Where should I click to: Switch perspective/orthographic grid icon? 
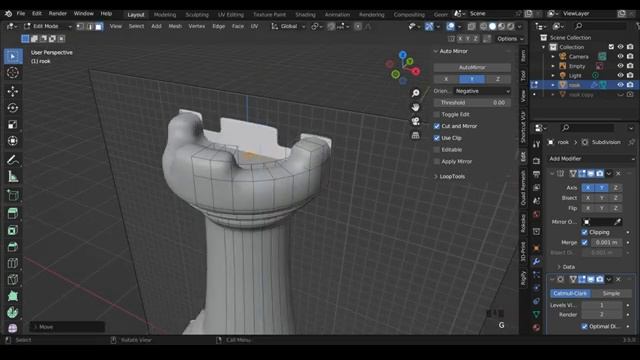(416, 135)
